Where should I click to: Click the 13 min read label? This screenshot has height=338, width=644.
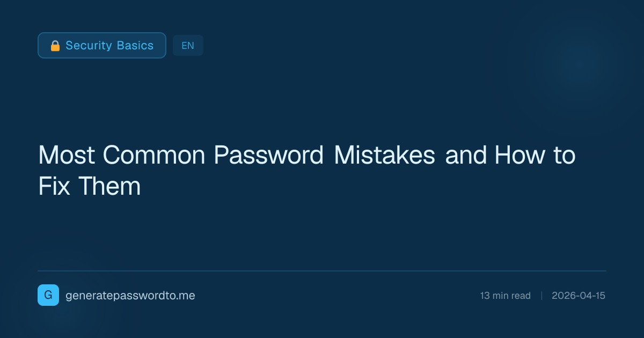coord(505,296)
